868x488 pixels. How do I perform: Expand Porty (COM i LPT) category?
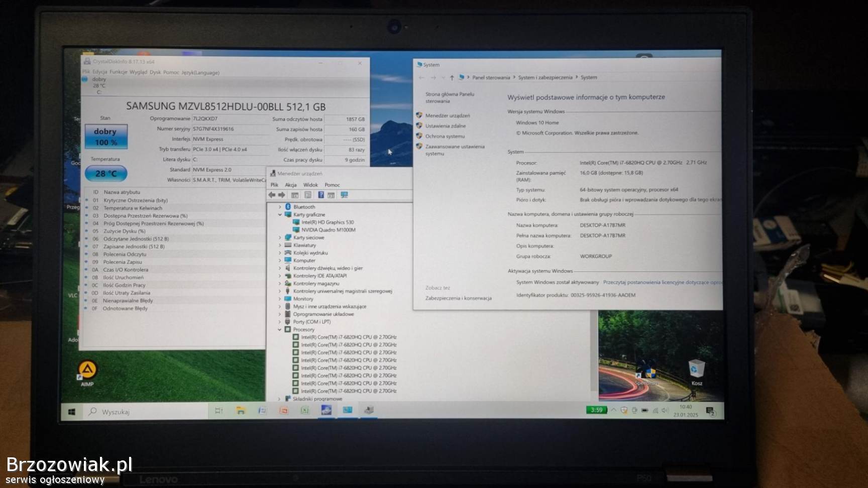tap(280, 322)
